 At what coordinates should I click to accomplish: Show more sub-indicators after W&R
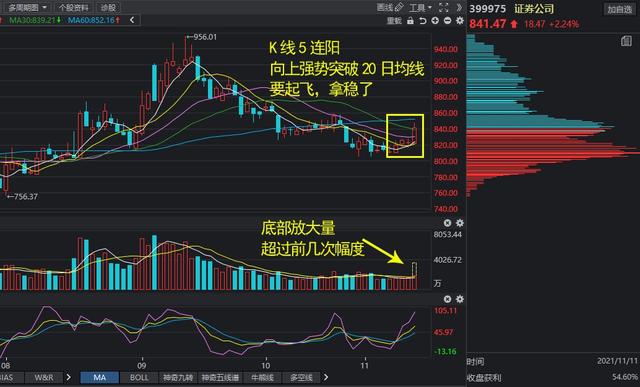tap(69, 377)
